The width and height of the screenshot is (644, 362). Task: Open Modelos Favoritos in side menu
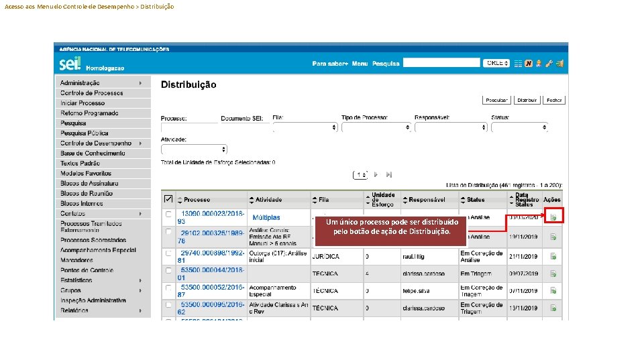click(x=103, y=174)
